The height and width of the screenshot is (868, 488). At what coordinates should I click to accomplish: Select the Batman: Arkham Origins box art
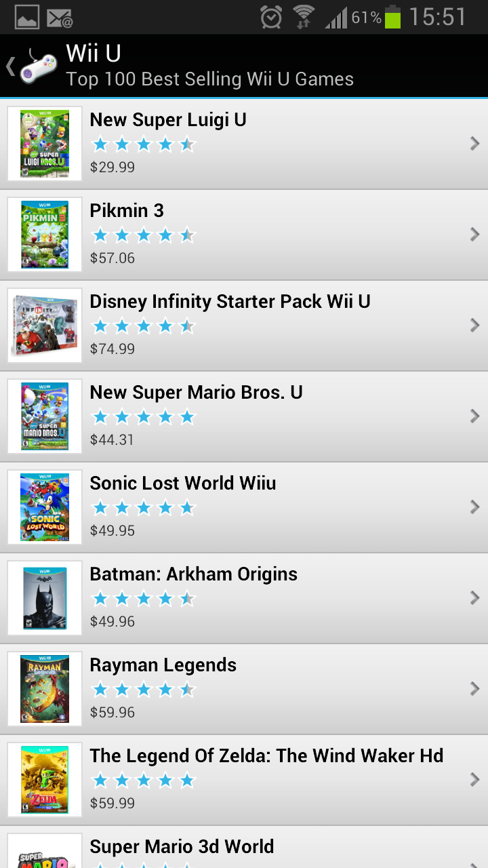45,598
